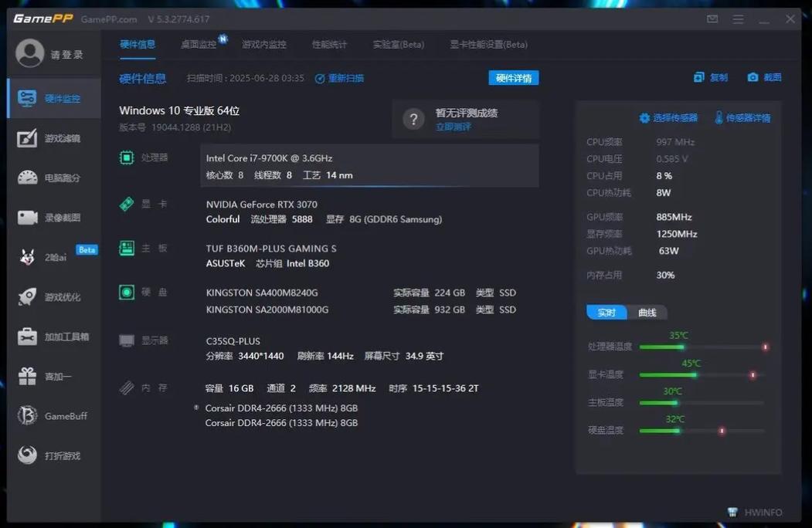This screenshot has width=812, height=528.
Task: Open the 性能统计 tab
Action: 329,44
